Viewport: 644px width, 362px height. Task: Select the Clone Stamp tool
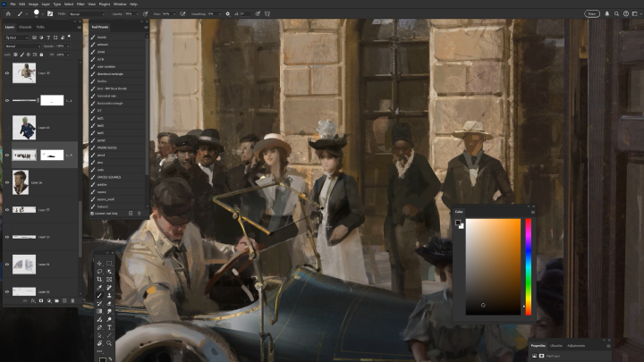109,295
